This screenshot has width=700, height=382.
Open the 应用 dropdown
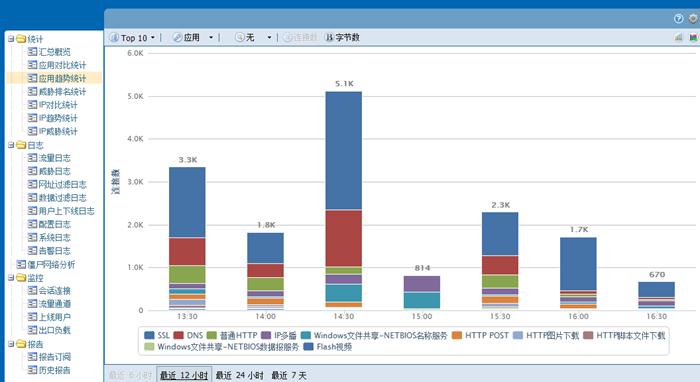193,38
